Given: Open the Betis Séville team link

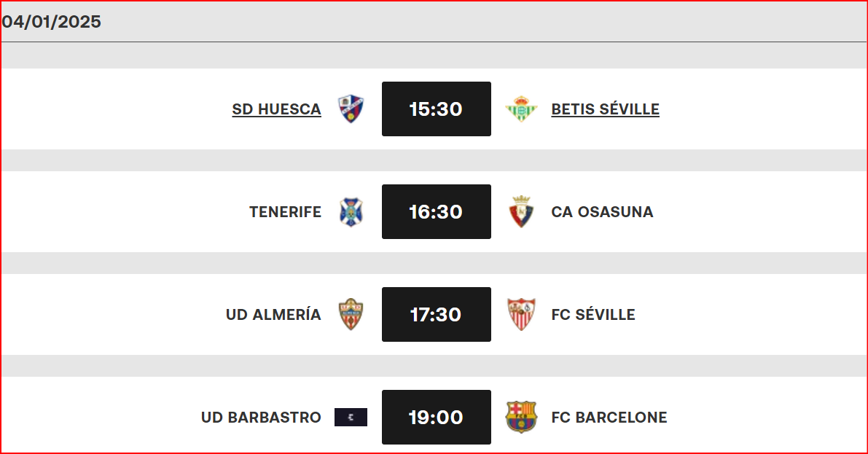Looking at the screenshot, I should click(605, 109).
